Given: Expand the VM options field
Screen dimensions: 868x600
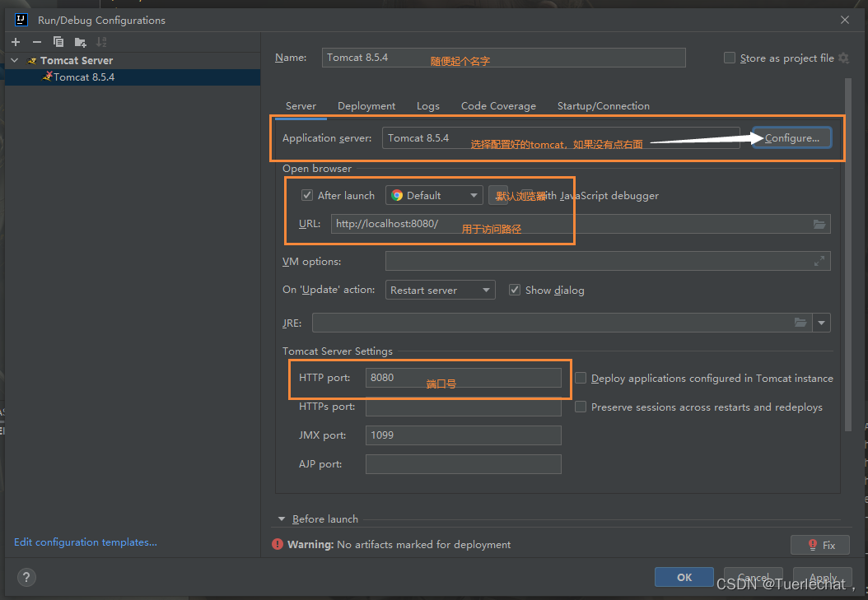Looking at the screenshot, I should coord(819,261).
